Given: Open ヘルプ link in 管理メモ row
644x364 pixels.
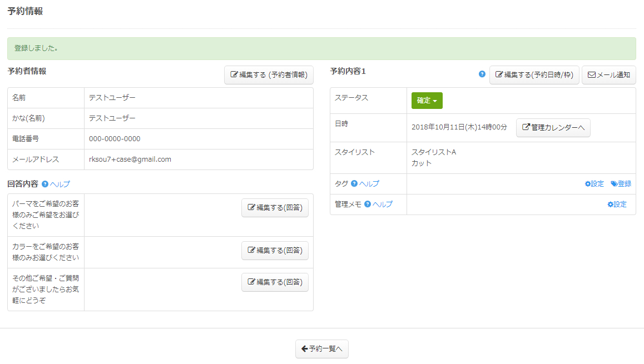Looking at the screenshot, I should [x=383, y=205].
